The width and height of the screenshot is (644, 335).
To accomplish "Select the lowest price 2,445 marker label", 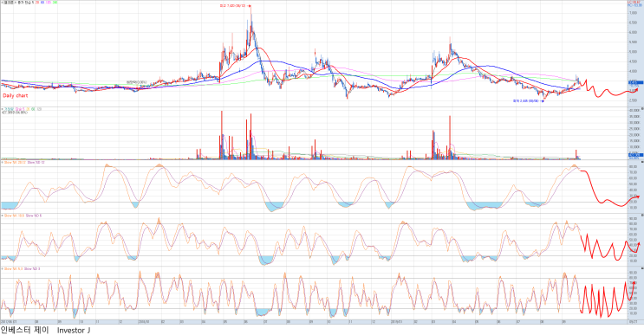I will click(528, 100).
